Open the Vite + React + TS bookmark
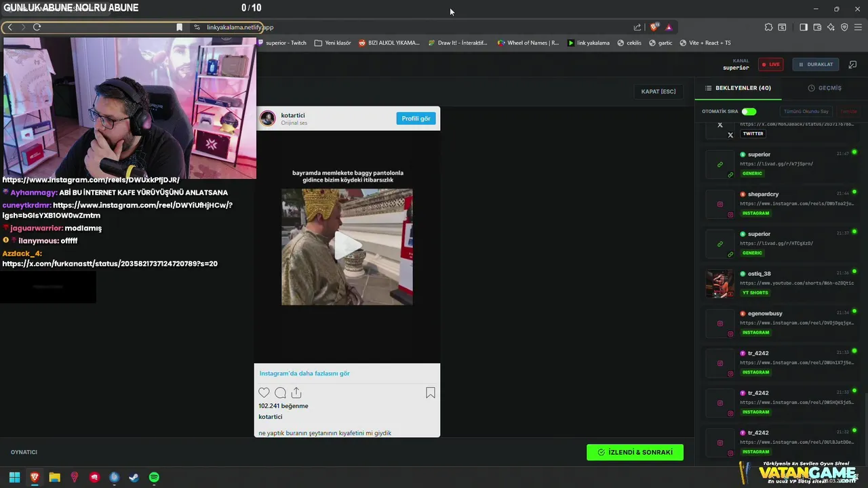 (705, 43)
